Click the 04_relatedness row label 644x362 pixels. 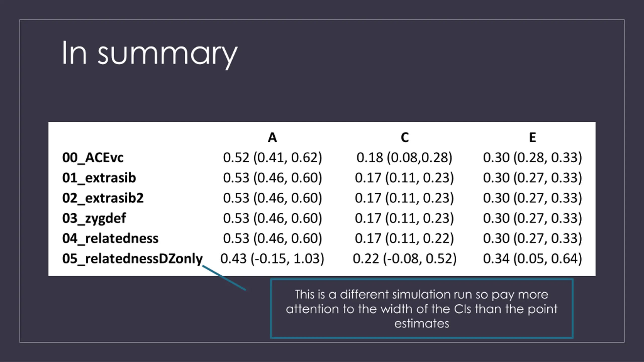110,238
